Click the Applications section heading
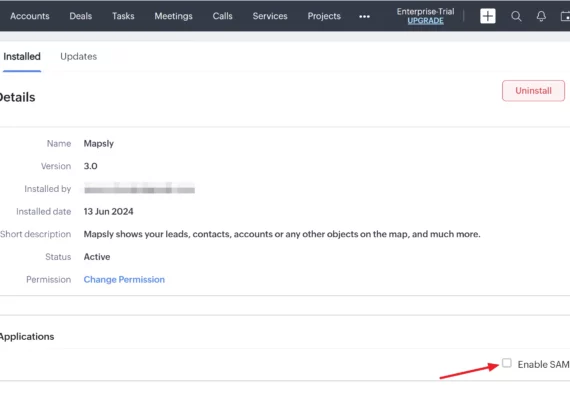The width and height of the screenshot is (570, 400). 27,337
